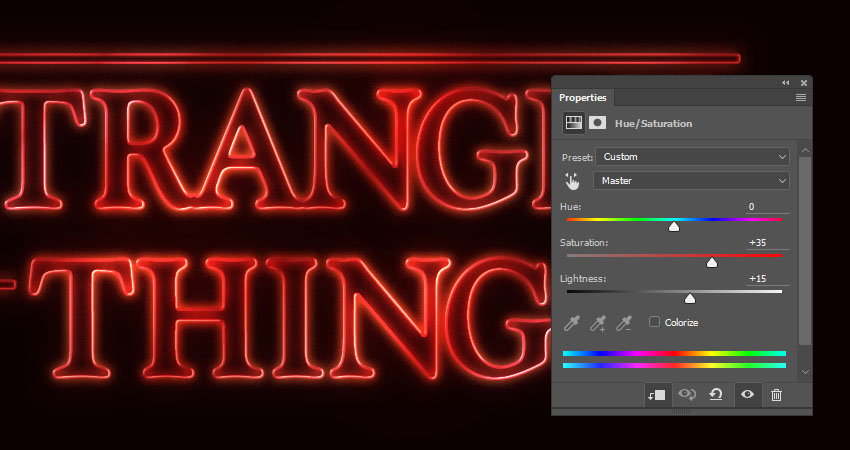Click the upper color spectrum bar
The height and width of the screenshot is (450, 850).
674,353
